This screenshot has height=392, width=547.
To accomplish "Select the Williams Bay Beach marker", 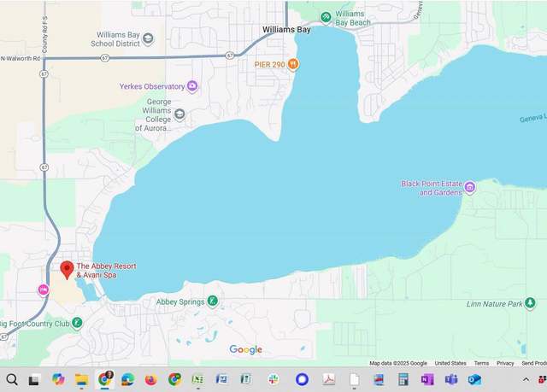I will [x=326, y=18].
